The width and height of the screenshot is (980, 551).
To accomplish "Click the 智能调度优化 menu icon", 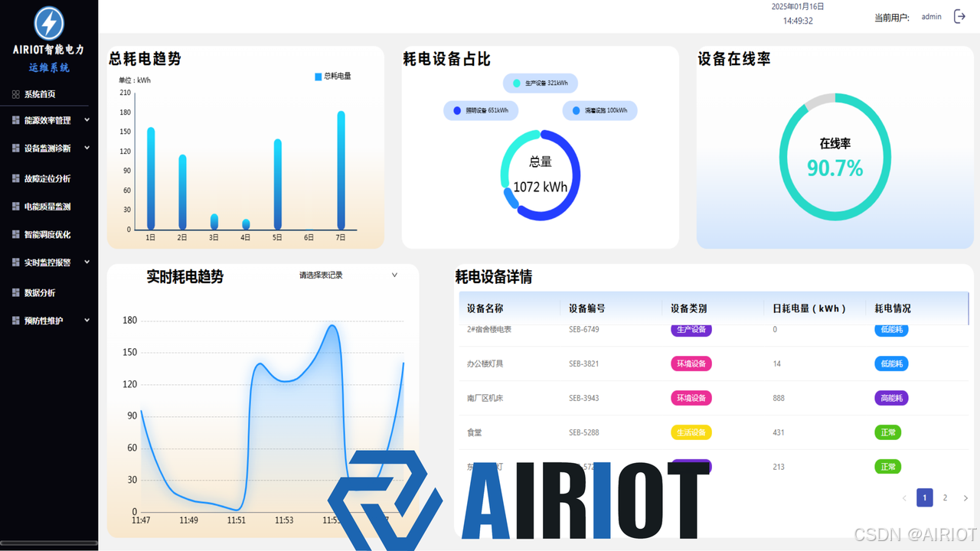I will point(16,234).
